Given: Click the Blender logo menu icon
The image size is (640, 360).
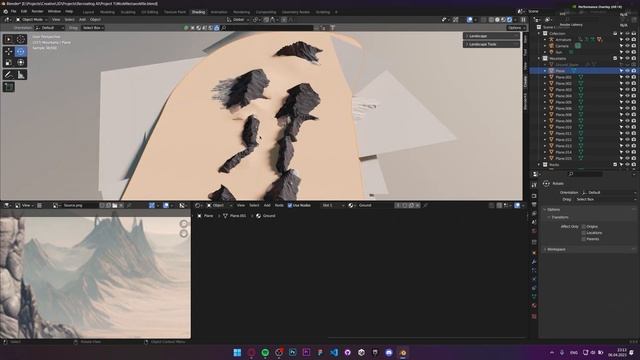Looking at the screenshot, I should click(6, 12).
